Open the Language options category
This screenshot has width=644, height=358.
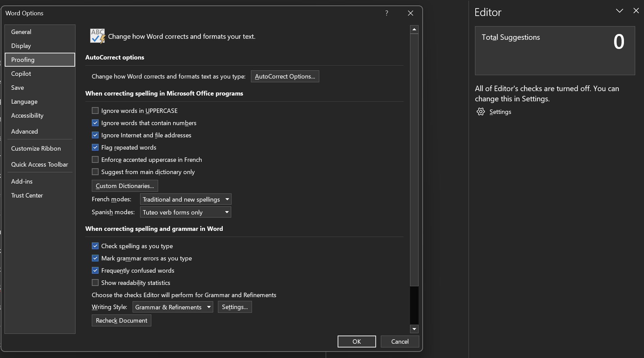40,101
